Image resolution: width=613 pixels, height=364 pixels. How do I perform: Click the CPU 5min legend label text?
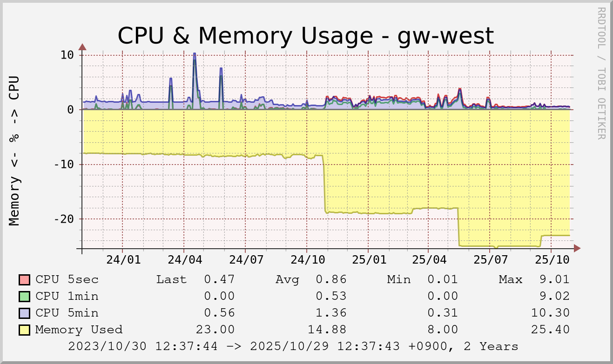pyautogui.click(x=67, y=313)
